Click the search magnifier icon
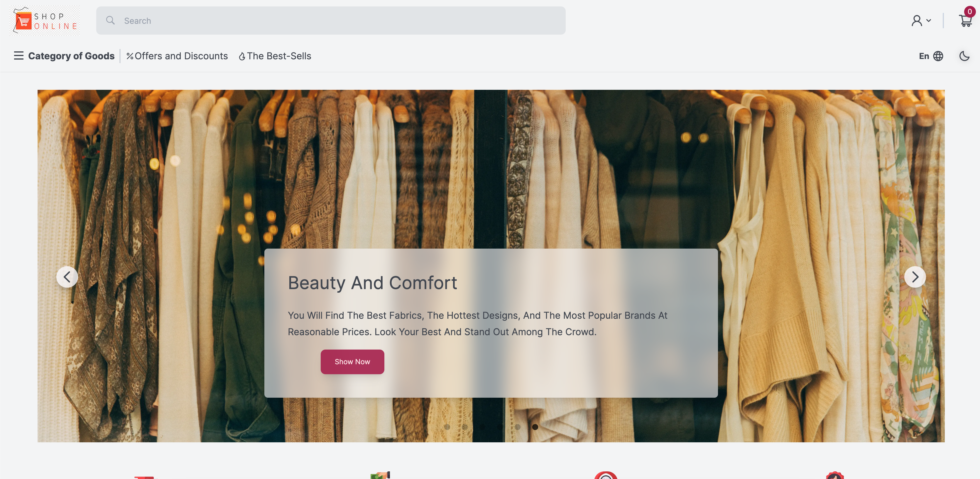Screen dimensions: 980x479 pos(110,20)
